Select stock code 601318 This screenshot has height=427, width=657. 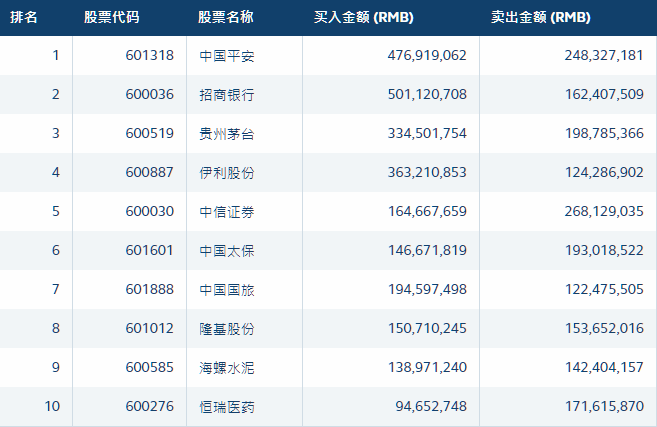pos(150,55)
